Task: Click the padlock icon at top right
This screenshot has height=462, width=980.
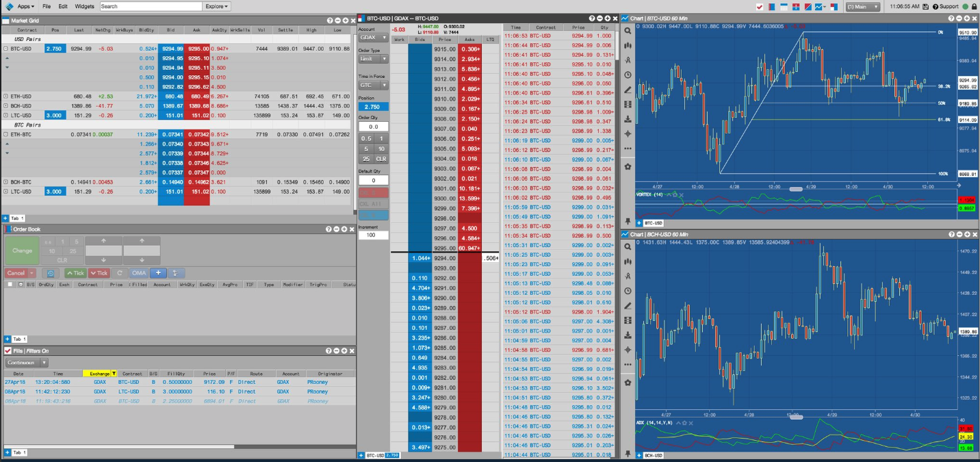Action: click(x=975, y=6)
